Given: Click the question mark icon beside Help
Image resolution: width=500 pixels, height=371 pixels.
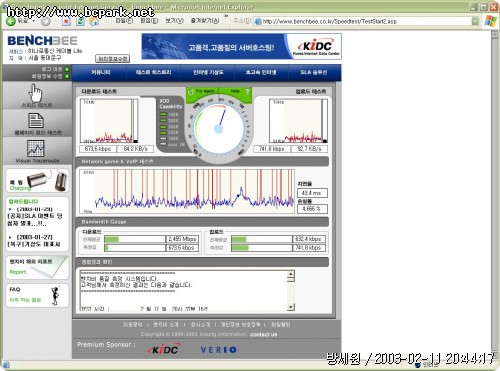Looking at the screenshot, I should pos(247,92).
